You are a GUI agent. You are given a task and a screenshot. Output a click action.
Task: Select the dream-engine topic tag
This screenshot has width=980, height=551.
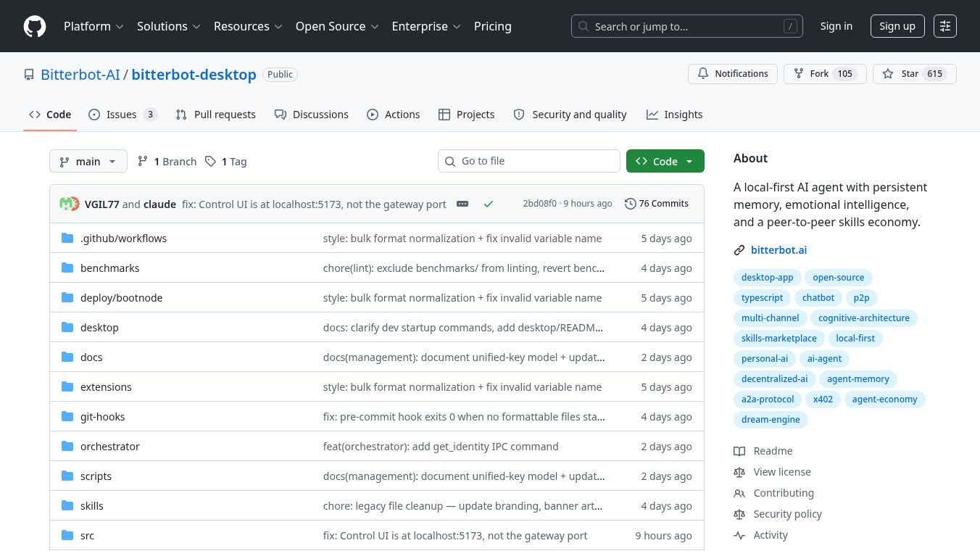771,420
